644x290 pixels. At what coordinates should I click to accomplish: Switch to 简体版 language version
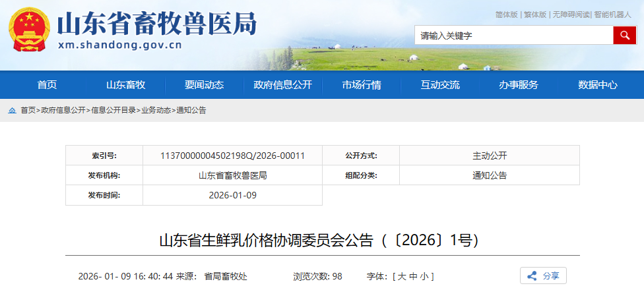(x=506, y=14)
